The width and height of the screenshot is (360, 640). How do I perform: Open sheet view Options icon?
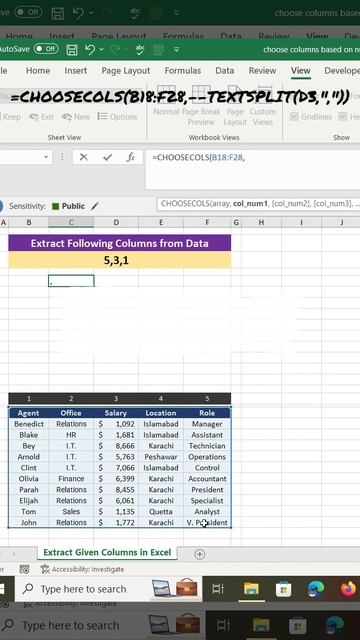[x=118, y=117]
